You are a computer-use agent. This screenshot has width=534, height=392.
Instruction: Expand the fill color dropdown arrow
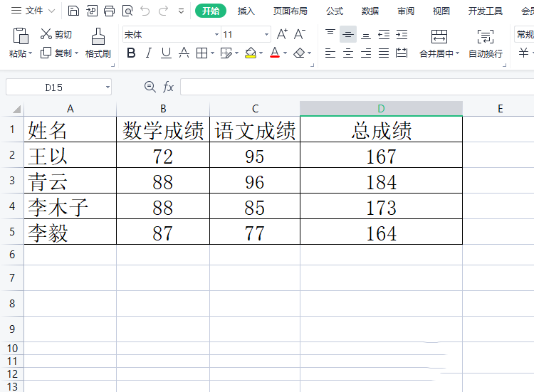tap(261, 53)
